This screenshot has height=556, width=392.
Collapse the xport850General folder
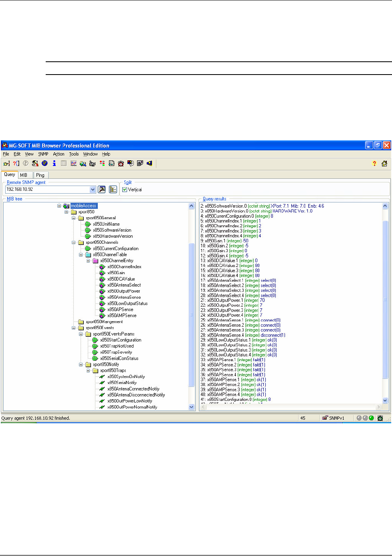(74, 218)
